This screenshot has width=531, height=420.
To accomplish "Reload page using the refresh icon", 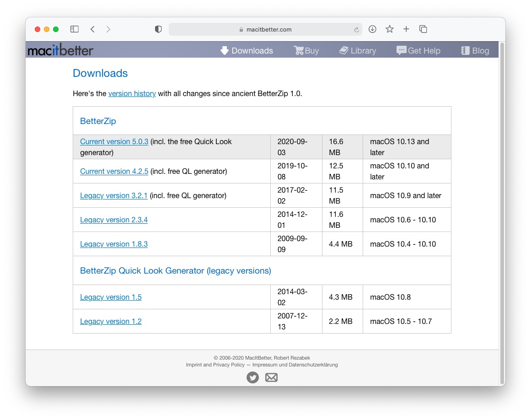I will click(x=357, y=30).
